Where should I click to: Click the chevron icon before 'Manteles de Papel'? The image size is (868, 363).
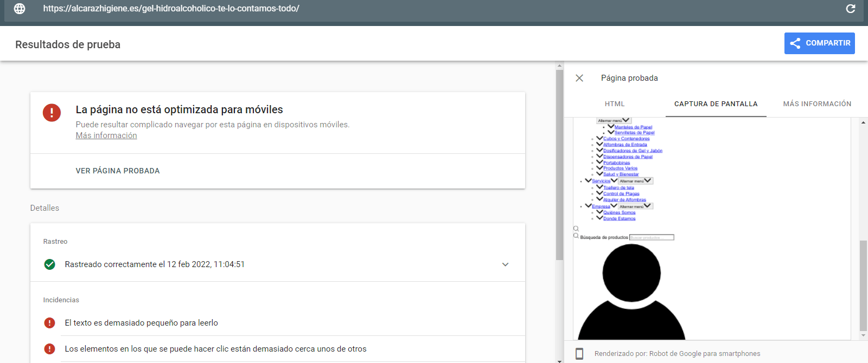611,127
